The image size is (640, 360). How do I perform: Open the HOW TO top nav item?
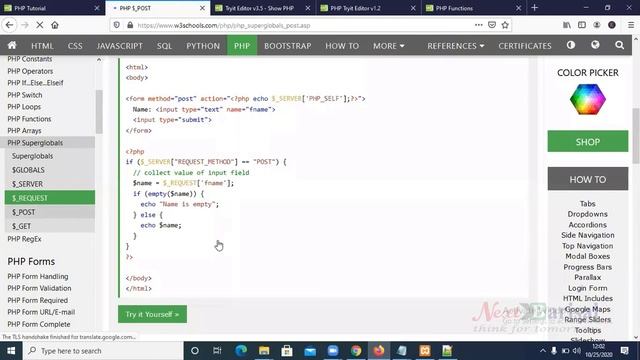[x=342, y=46]
